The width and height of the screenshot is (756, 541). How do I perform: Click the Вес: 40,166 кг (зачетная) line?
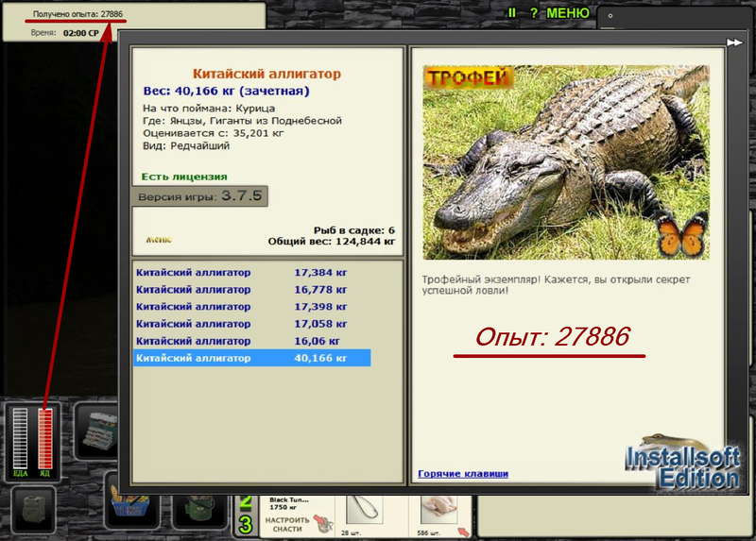(x=226, y=91)
